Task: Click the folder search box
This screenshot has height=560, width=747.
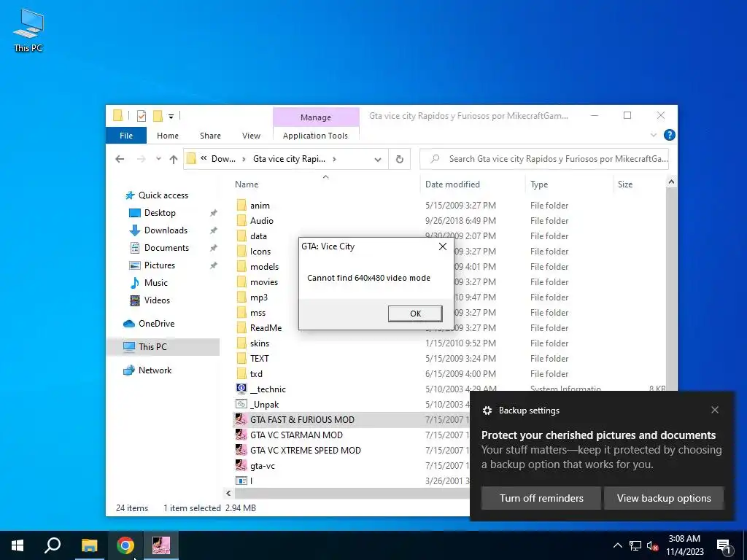Action: (x=544, y=159)
